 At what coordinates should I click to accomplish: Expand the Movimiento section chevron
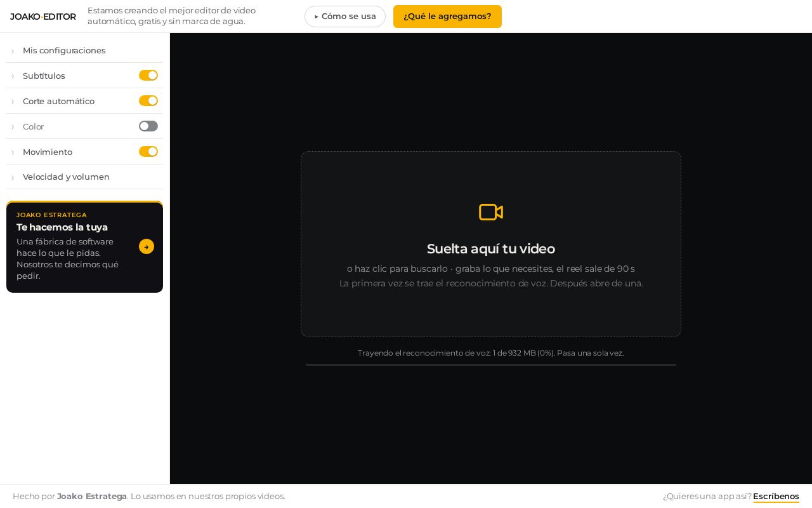tap(13, 152)
